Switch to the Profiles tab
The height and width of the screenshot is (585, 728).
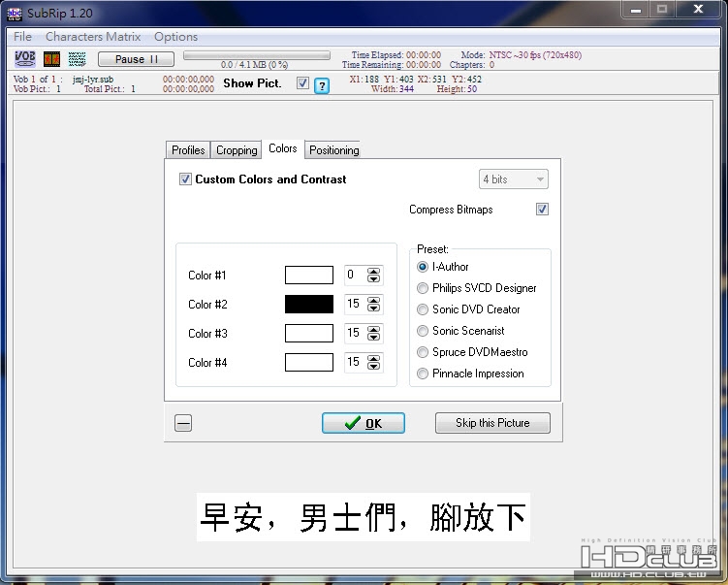pyautogui.click(x=188, y=150)
